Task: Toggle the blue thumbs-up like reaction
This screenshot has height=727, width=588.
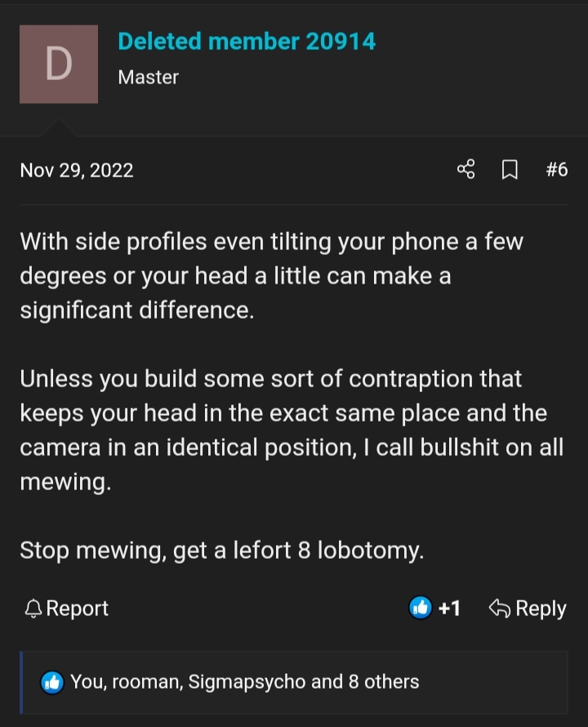Action: point(421,608)
